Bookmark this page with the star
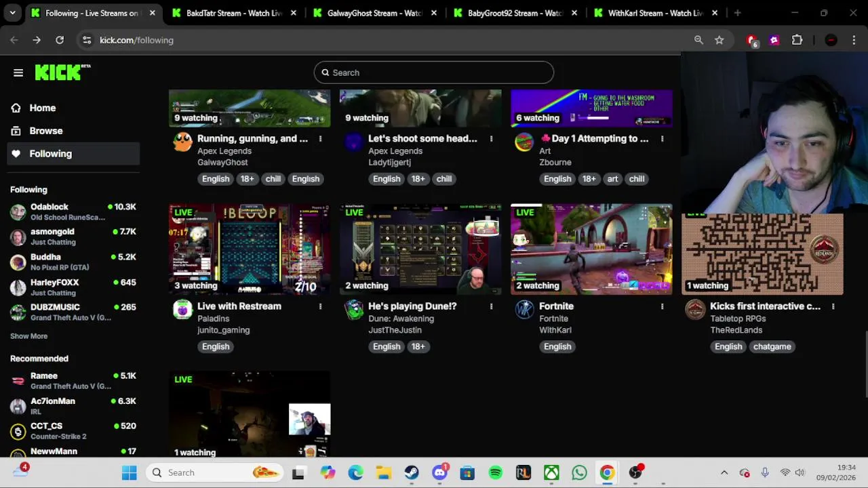The height and width of the screenshot is (488, 868). point(719,40)
